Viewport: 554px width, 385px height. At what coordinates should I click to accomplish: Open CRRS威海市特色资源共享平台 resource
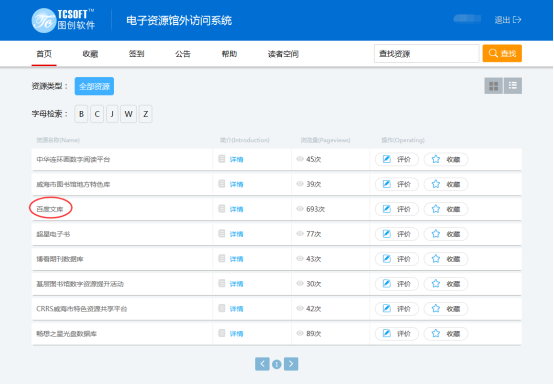pos(82,309)
